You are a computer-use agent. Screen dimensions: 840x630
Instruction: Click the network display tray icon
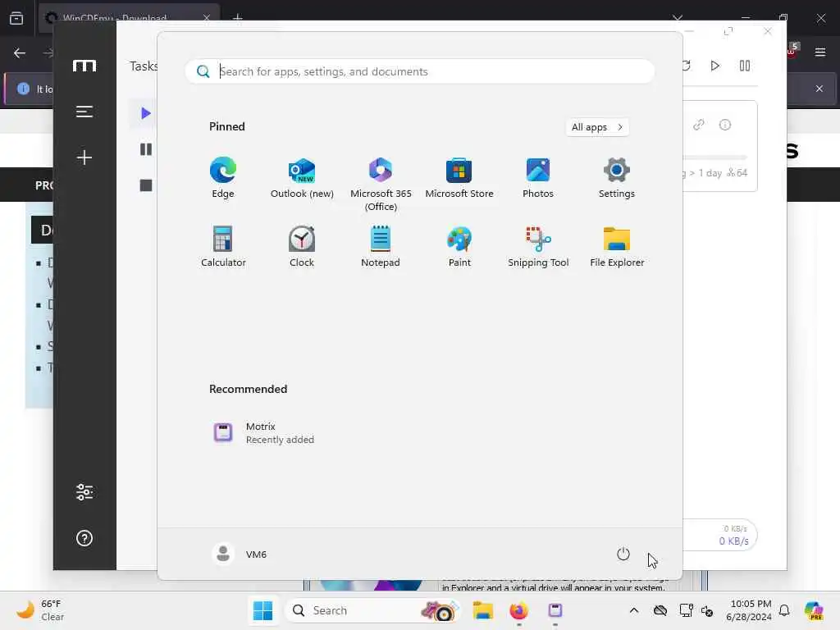(x=686, y=610)
